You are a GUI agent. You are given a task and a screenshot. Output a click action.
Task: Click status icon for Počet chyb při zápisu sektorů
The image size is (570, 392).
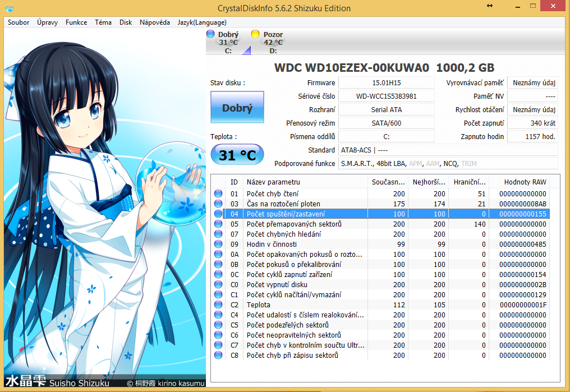coord(218,356)
